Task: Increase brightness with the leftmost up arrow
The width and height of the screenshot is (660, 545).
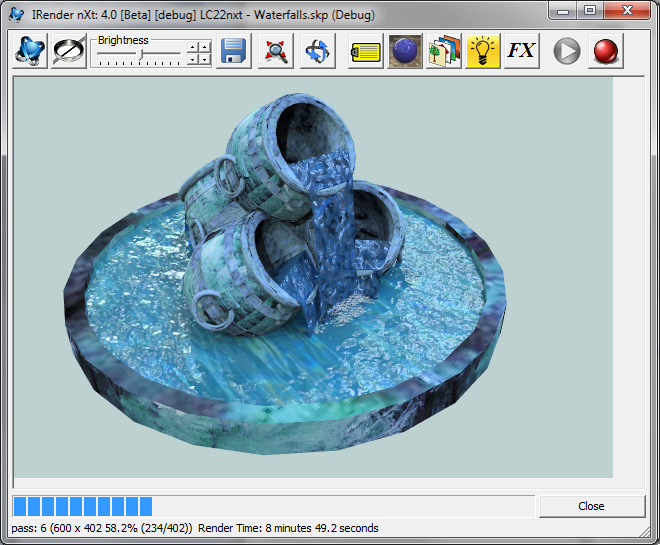Action: coord(193,46)
